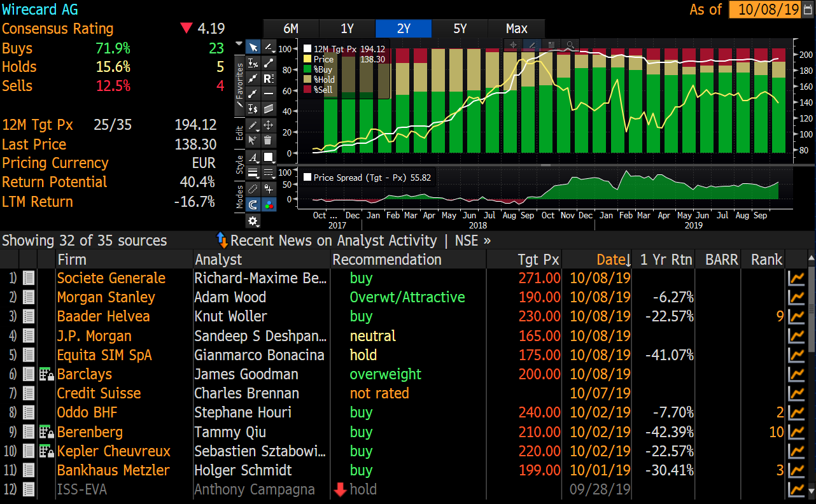Toggle the lock annotations mode icon

(269, 189)
